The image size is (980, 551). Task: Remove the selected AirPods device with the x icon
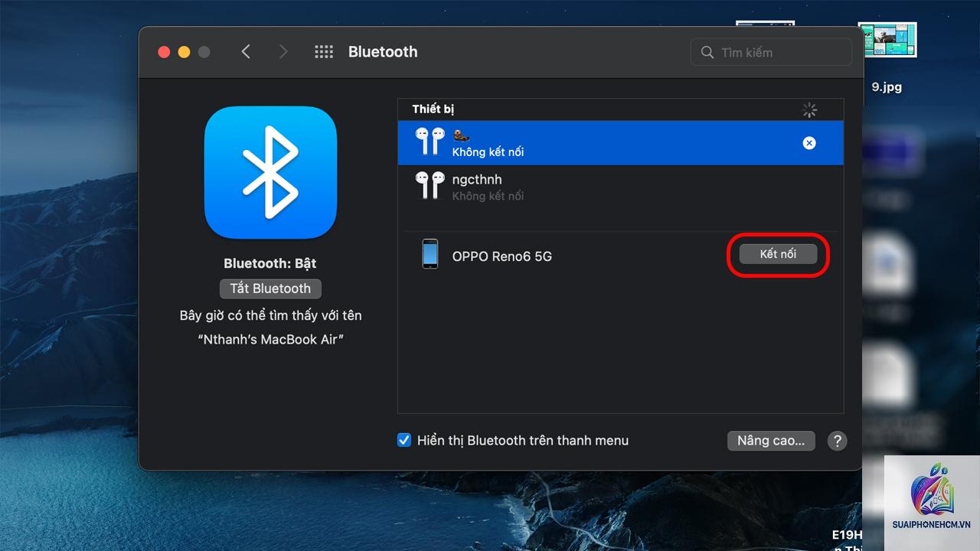tap(809, 143)
